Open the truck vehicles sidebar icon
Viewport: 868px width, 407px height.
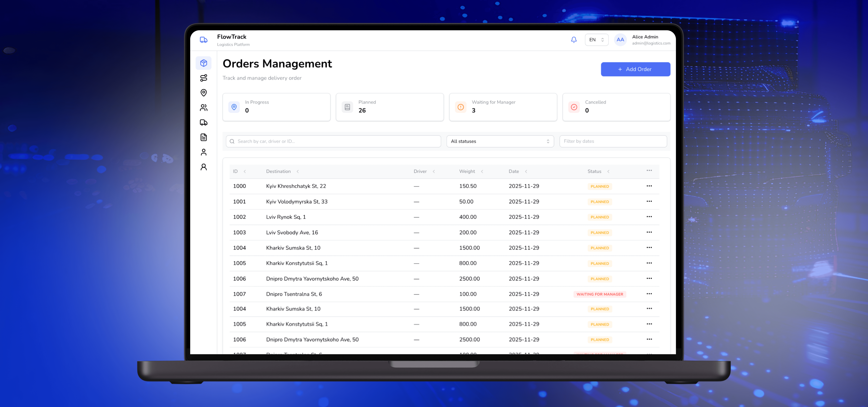[x=204, y=122]
